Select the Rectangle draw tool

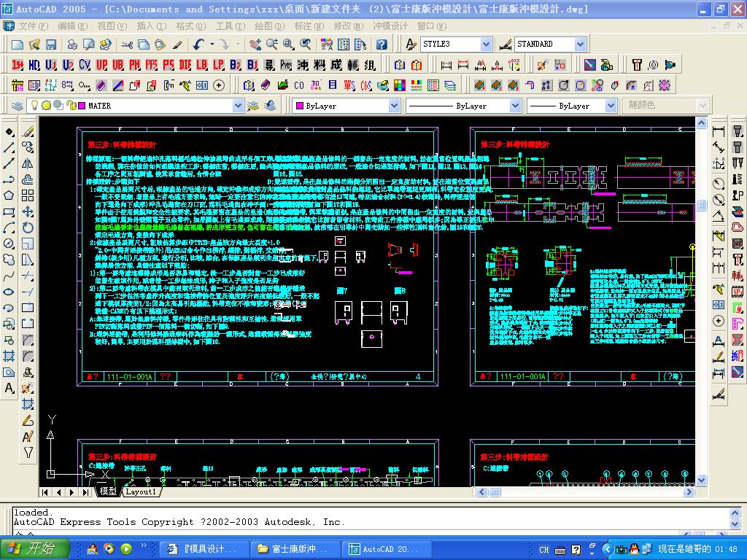point(9,211)
